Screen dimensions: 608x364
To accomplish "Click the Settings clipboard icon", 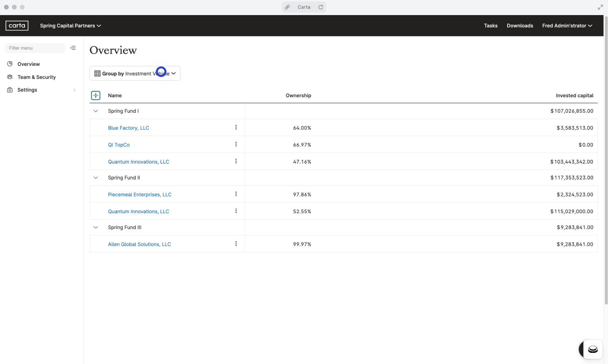I will click(10, 90).
